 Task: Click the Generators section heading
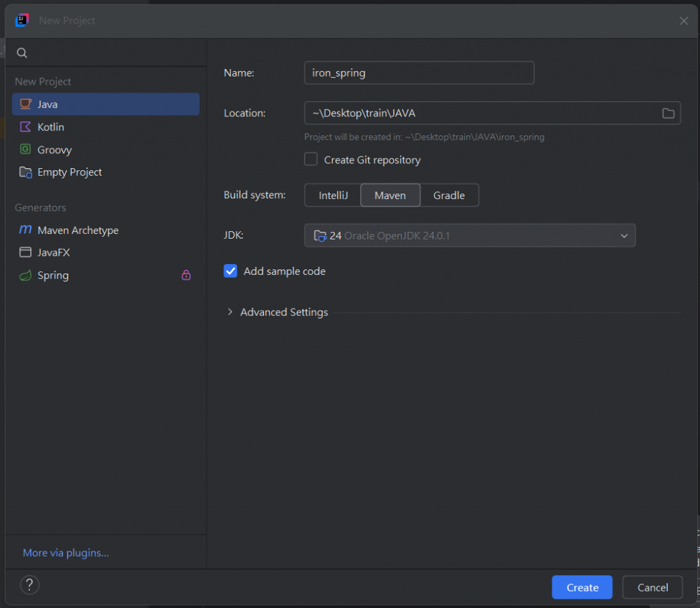40,208
